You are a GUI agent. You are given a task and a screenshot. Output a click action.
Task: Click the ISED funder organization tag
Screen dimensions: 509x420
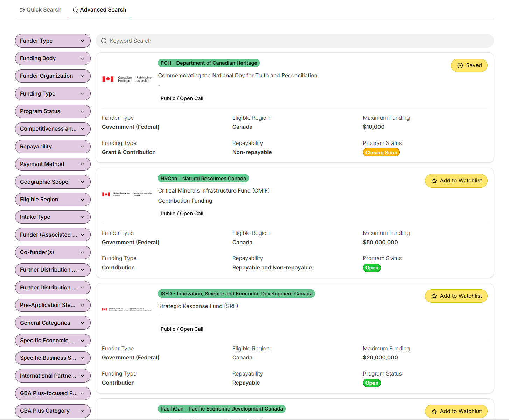pyautogui.click(x=236, y=294)
